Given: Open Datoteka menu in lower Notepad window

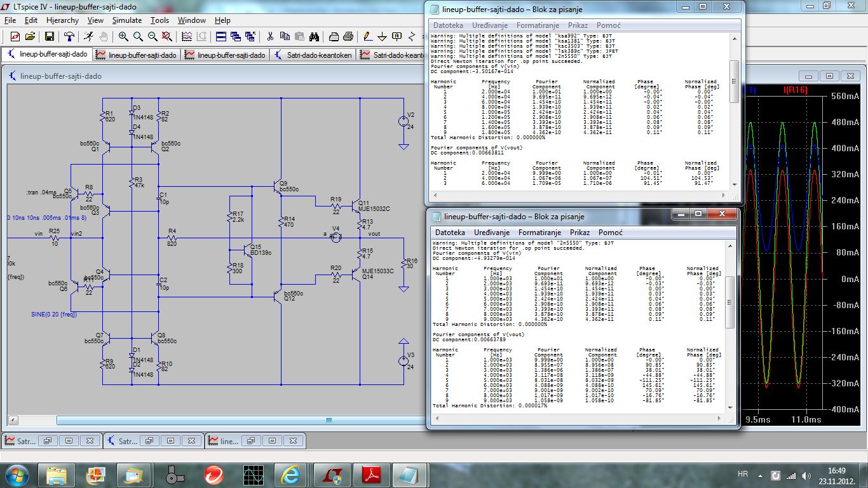Looking at the screenshot, I should coord(450,233).
